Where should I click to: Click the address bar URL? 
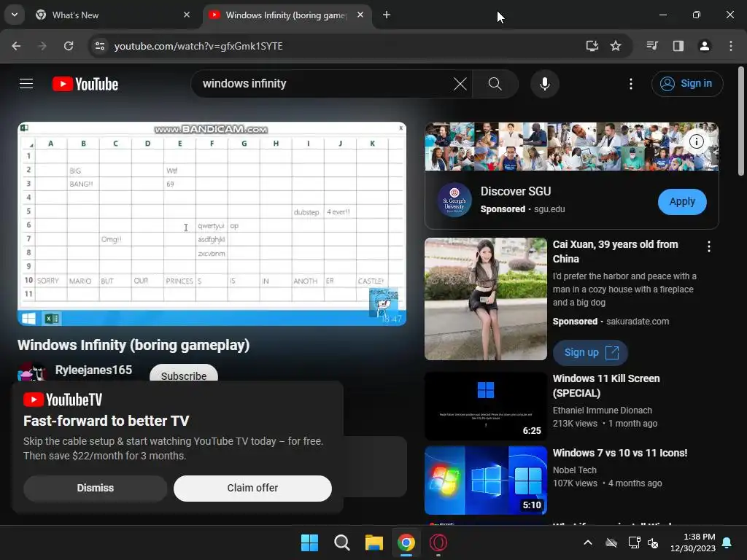coord(198,46)
